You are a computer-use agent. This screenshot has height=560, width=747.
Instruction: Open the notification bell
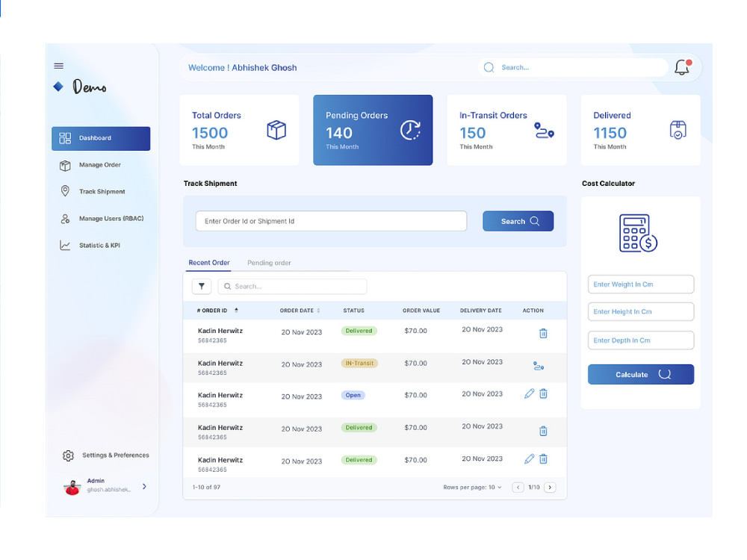(x=682, y=67)
